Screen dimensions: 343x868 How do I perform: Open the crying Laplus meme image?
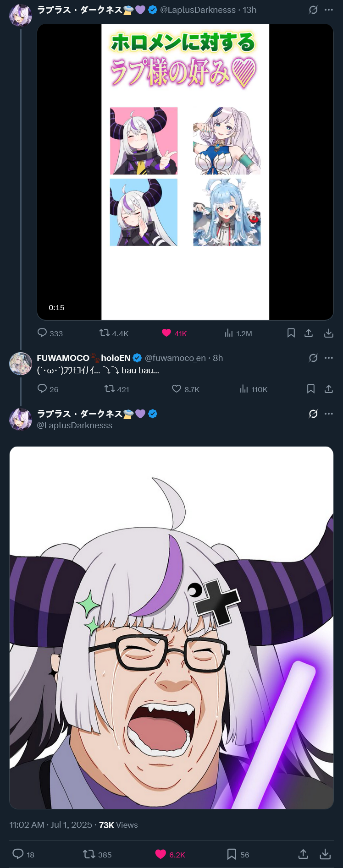coord(171,628)
